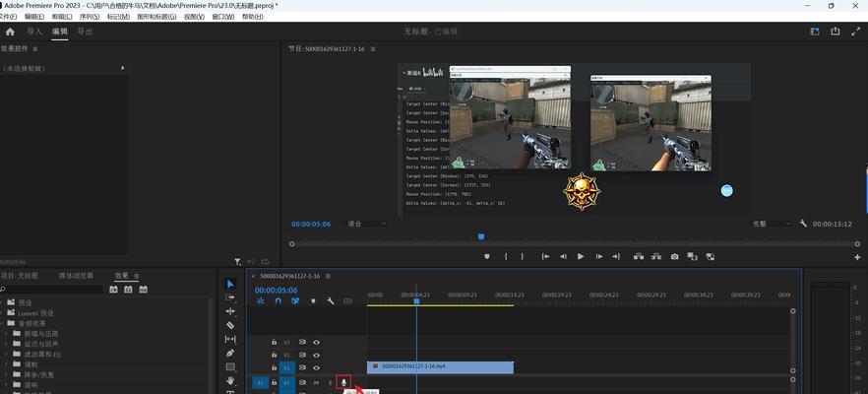
Task: Switch to the 媒体浏览器 tab
Action: point(77,276)
